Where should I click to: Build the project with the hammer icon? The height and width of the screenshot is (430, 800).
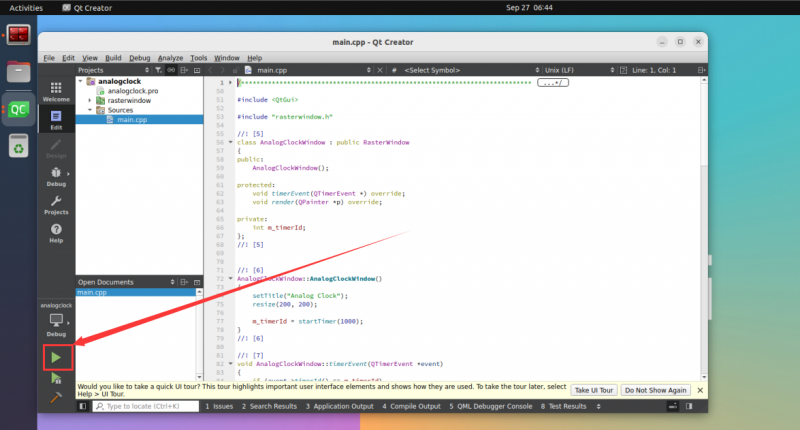click(x=56, y=397)
